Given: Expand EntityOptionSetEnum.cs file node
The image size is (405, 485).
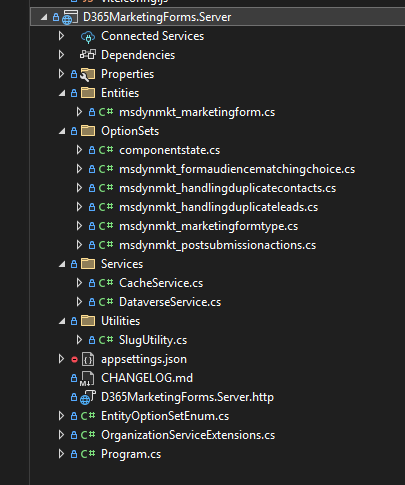Looking at the screenshot, I should click(x=61, y=416).
